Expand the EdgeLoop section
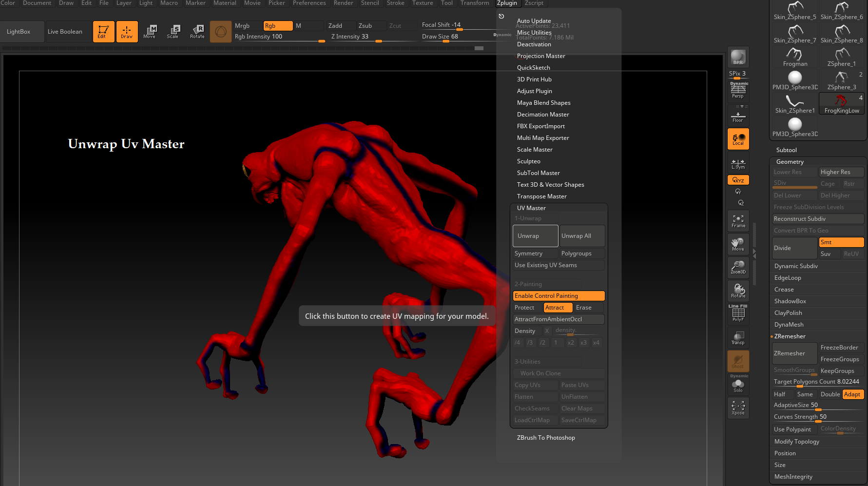This screenshot has width=868, height=486. click(788, 278)
